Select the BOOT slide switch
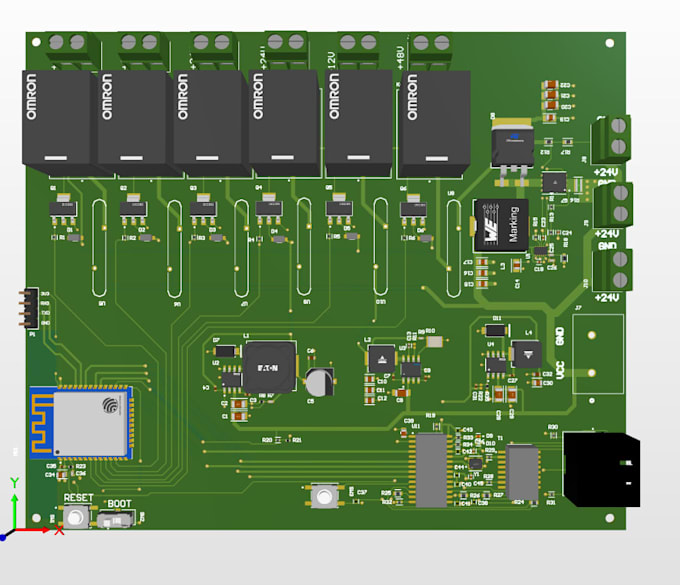Image resolution: width=680 pixels, height=585 pixels. [x=116, y=519]
